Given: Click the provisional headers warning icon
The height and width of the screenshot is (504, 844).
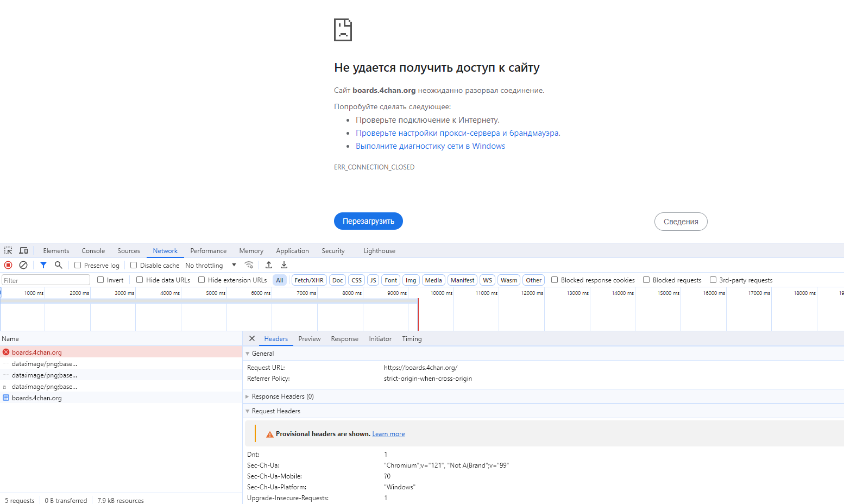Looking at the screenshot, I should click(269, 434).
